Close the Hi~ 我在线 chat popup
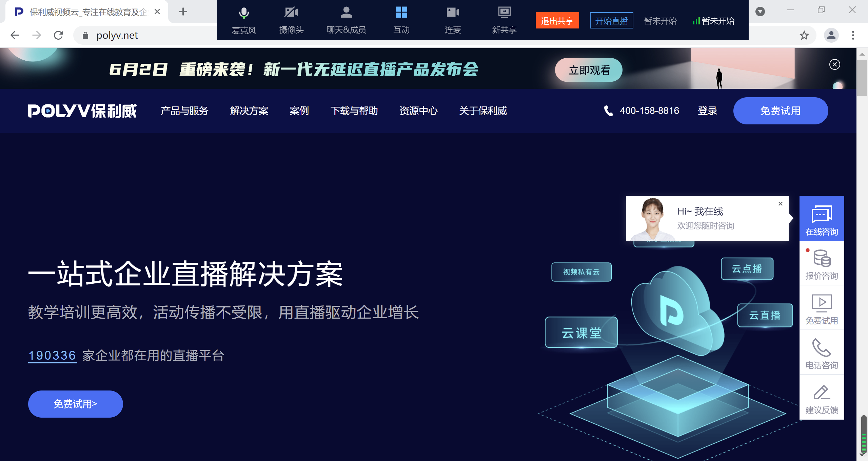 click(781, 204)
